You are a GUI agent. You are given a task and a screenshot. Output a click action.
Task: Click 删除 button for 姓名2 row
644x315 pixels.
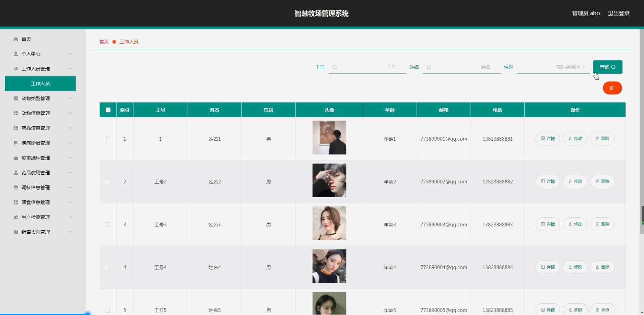pos(602,181)
